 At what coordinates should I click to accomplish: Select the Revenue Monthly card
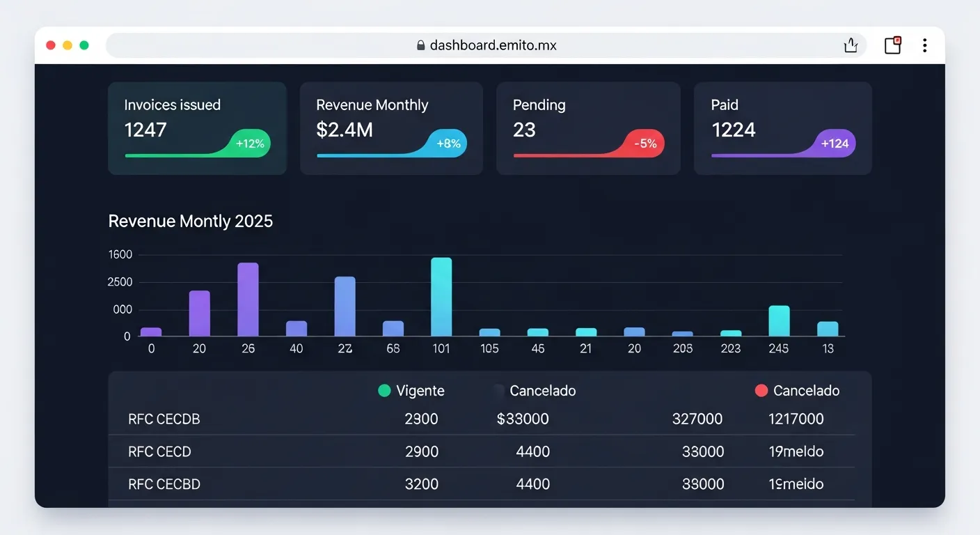391,128
